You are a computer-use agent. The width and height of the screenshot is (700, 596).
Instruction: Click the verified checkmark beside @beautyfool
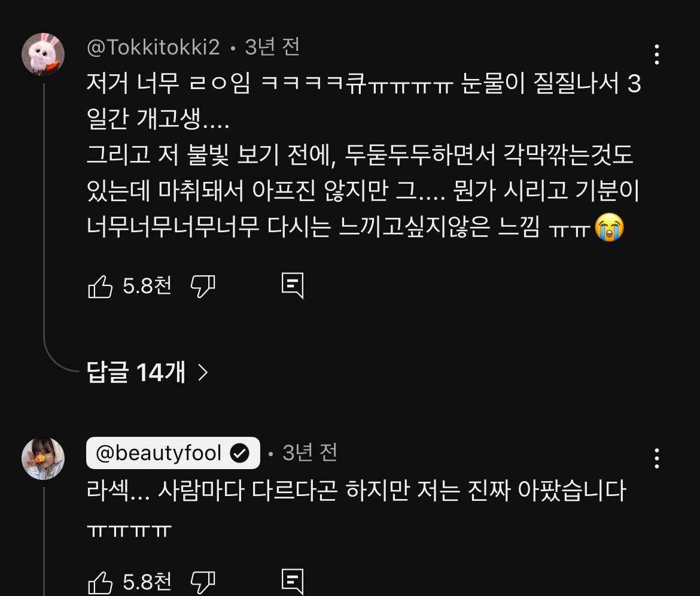240,454
